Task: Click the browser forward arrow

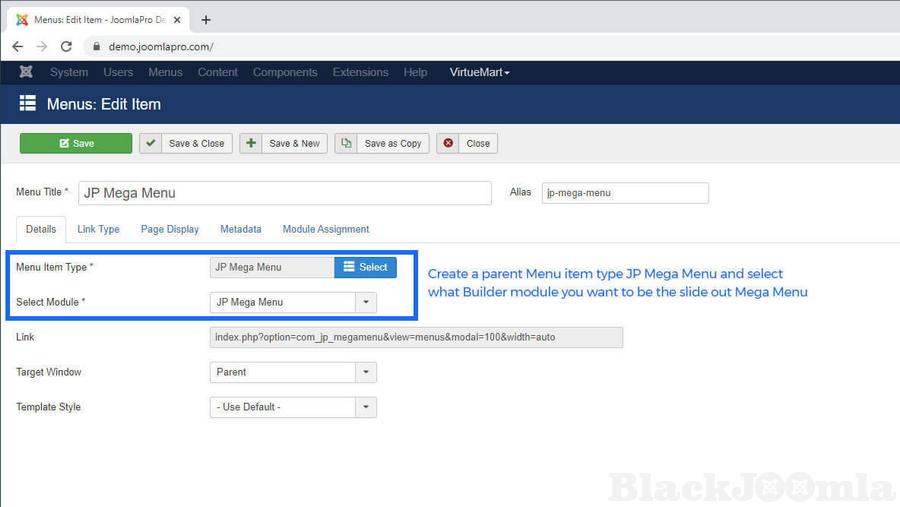Action: tap(42, 46)
